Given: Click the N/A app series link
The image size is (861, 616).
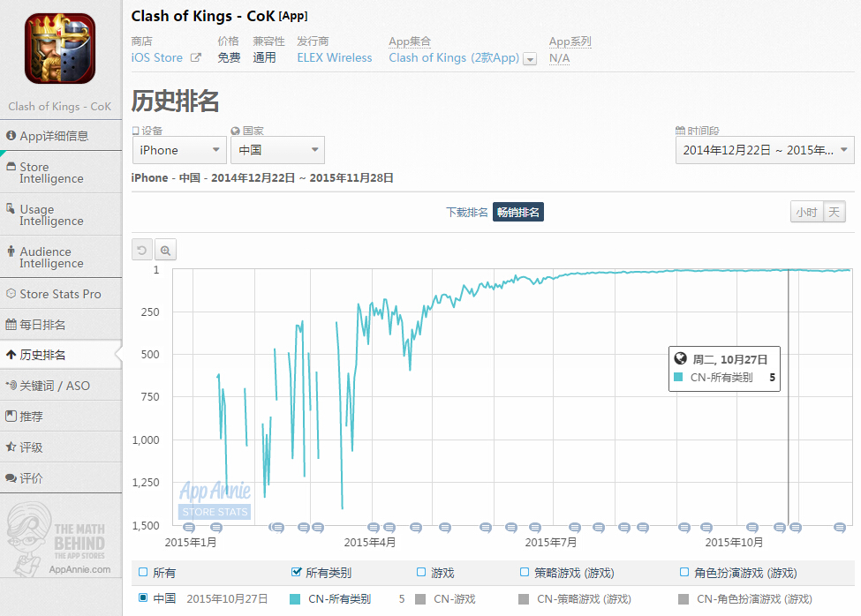Looking at the screenshot, I should tap(560, 57).
